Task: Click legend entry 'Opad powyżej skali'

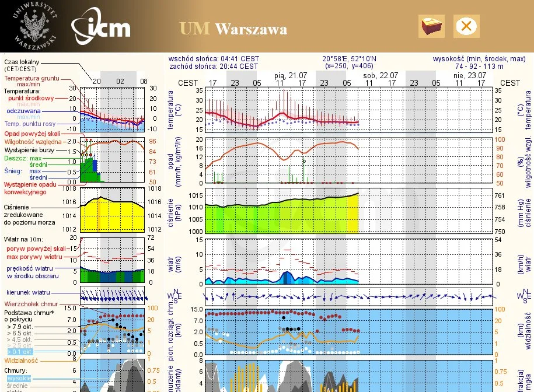Action: coord(32,134)
